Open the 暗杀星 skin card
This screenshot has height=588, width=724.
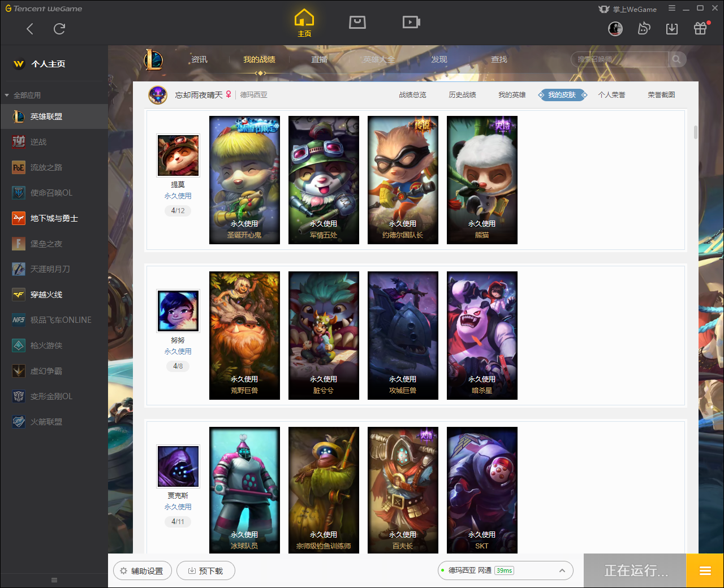[x=482, y=335]
